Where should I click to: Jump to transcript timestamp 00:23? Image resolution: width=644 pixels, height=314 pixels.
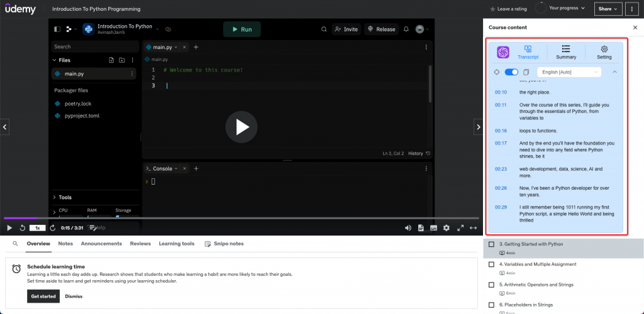501,169
